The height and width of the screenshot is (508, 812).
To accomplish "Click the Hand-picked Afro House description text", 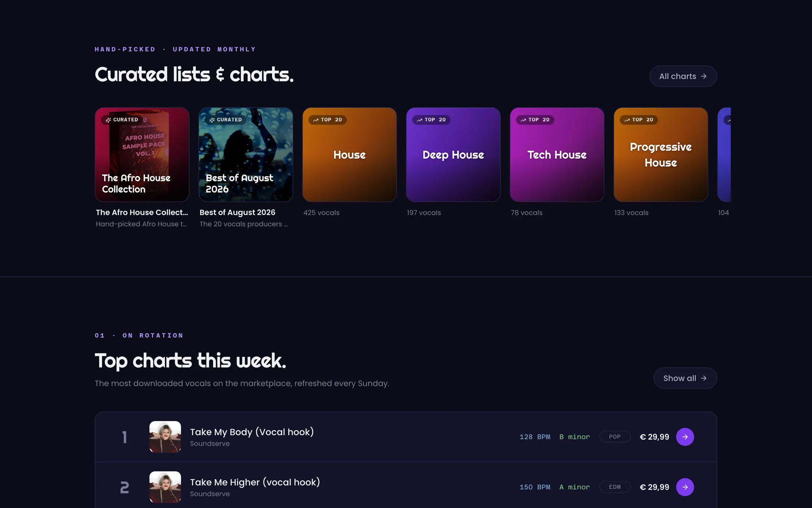I will pos(141,224).
